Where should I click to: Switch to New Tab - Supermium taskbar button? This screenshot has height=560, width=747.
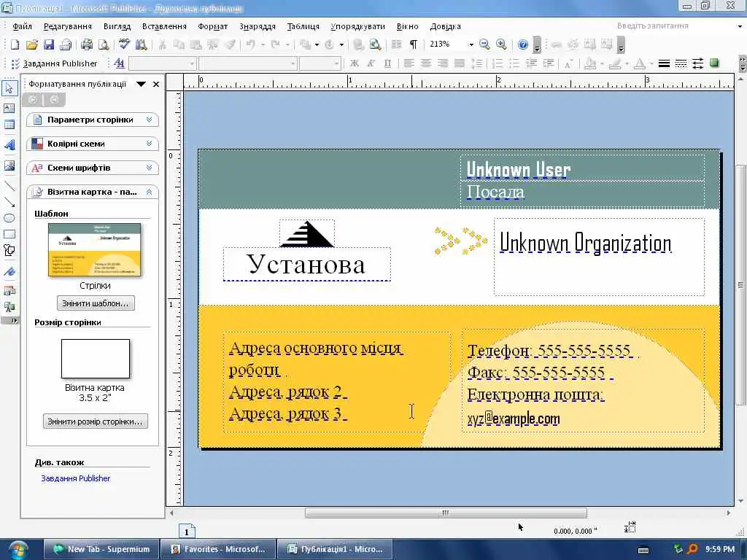[101, 549]
